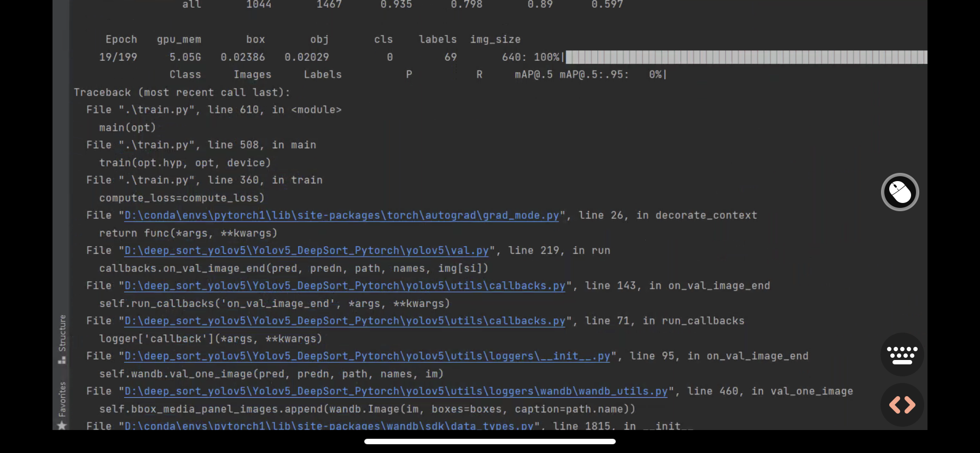Screen dimensions: 980x453
Task: Click the '5.05G' gpu_mem value
Action: tap(185, 57)
